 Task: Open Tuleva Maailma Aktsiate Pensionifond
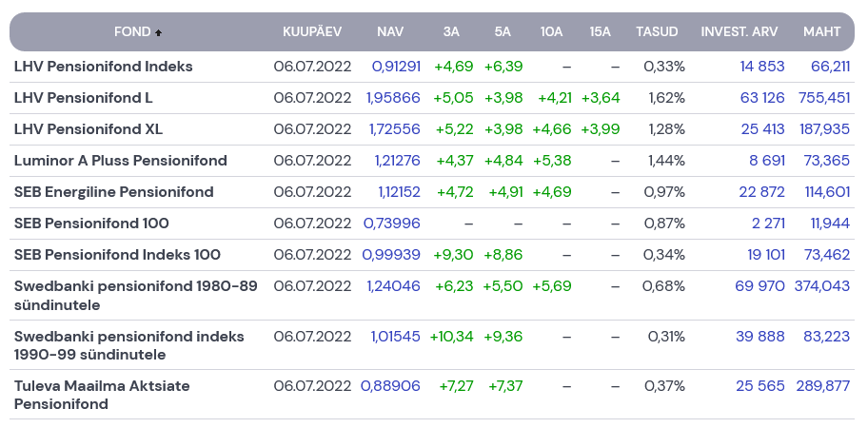(102, 395)
